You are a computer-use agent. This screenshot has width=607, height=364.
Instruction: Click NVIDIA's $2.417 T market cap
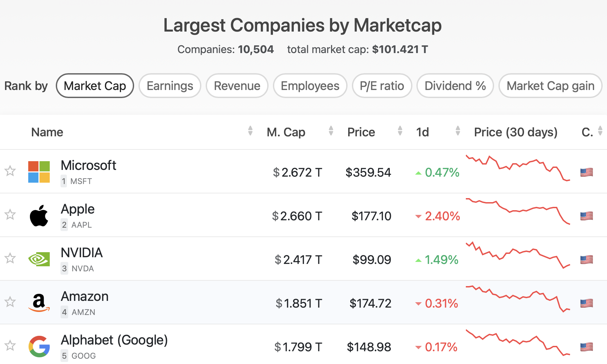[x=298, y=260]
